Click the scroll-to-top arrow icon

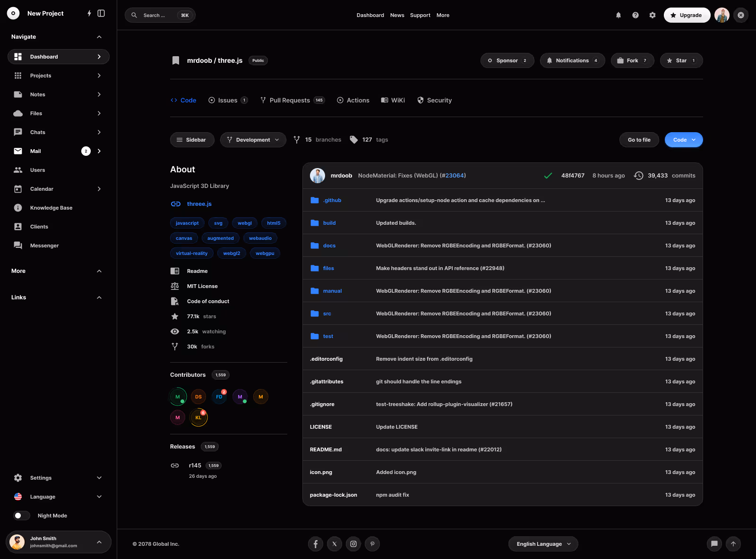[733, 544]
